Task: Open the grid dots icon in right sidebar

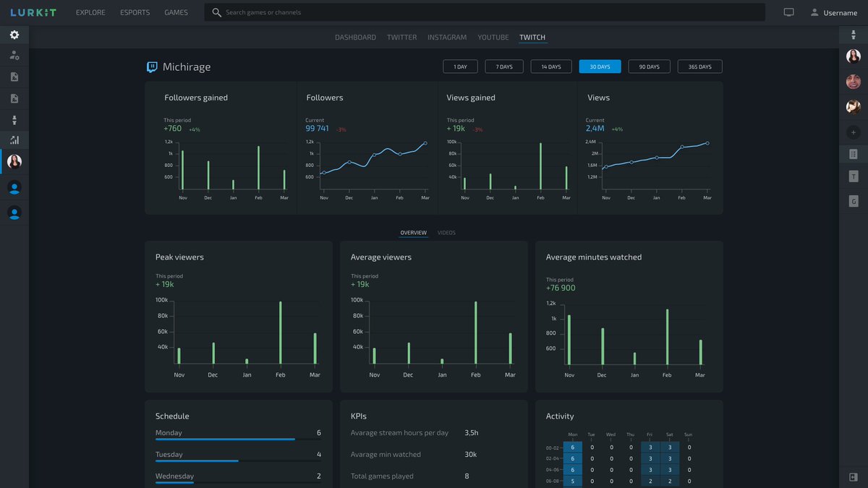Action: [854, 154]
